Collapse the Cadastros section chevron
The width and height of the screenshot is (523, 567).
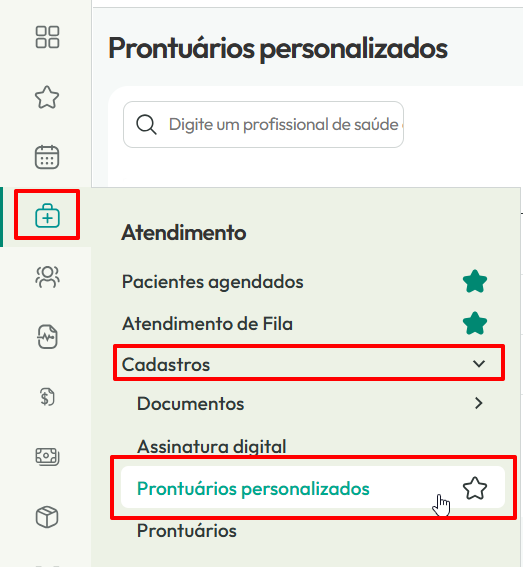[x=479, y=364]
